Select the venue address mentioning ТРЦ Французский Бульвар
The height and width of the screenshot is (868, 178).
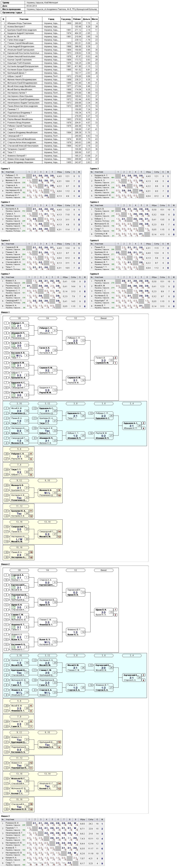(62, 9)
